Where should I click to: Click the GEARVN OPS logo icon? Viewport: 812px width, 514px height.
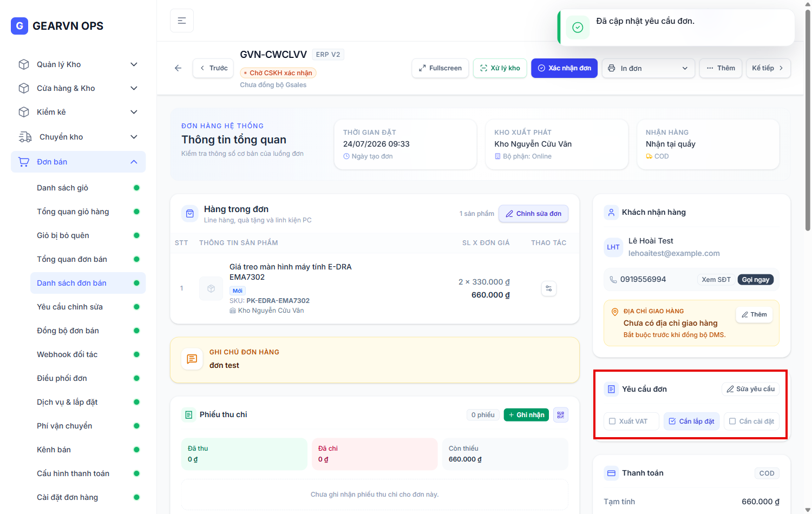click(19, 25)
